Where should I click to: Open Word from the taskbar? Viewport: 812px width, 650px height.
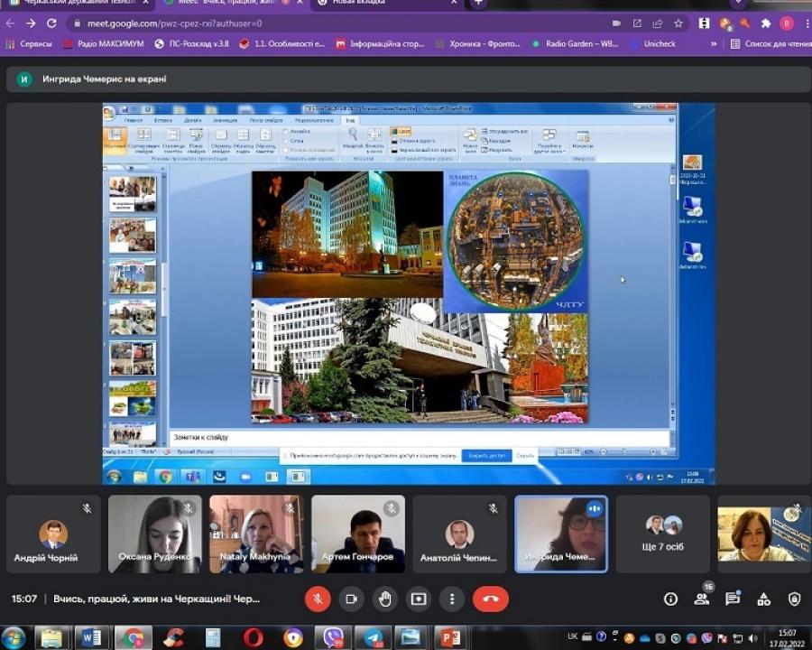click(92, 638)
